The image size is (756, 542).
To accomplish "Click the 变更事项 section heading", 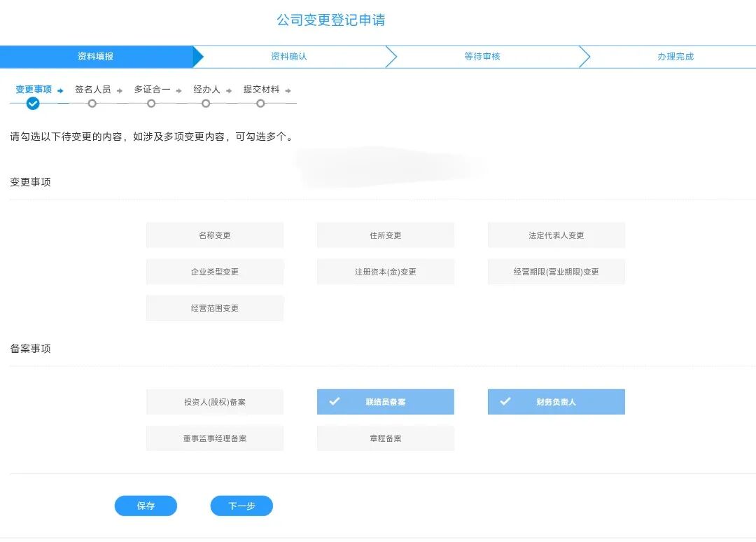I will click(30, 182).
